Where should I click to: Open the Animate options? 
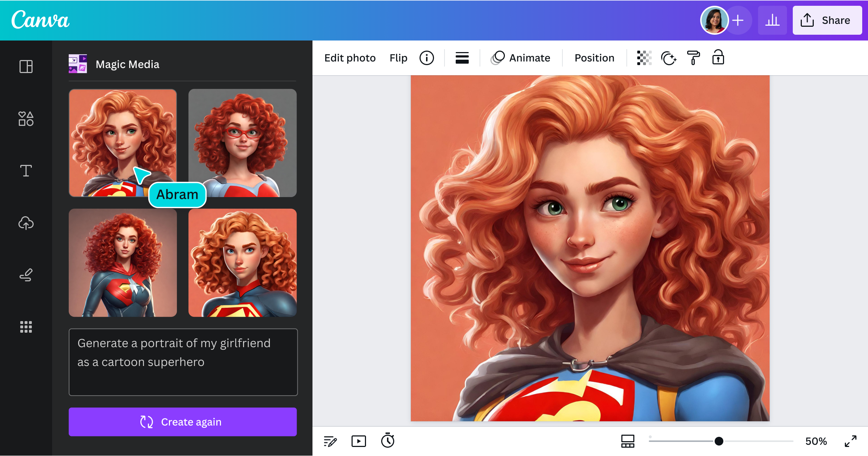tap(521, 57)
